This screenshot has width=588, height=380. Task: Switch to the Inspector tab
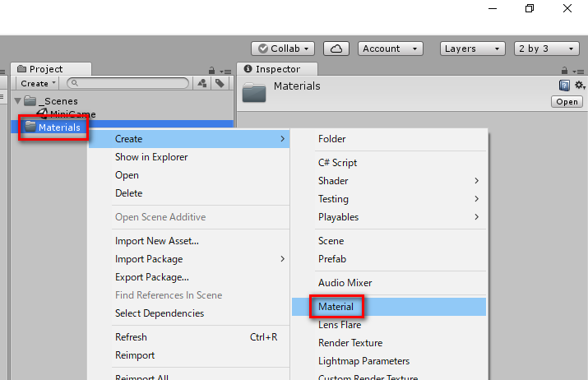(x=277, y=69)
